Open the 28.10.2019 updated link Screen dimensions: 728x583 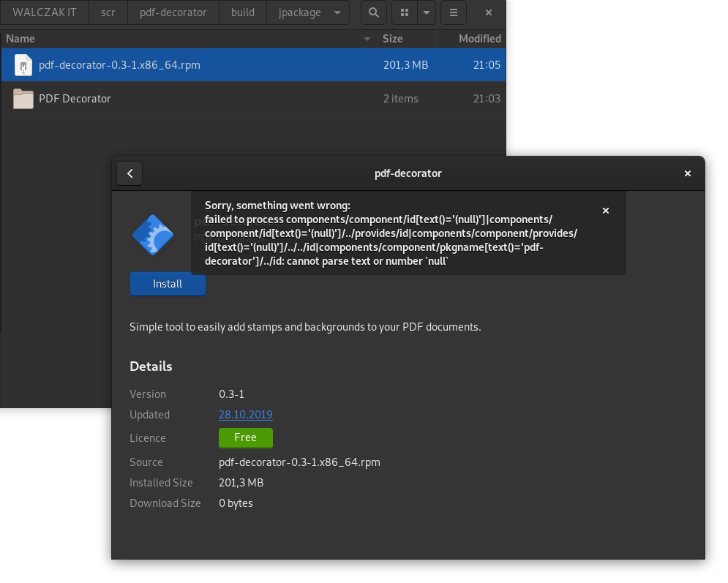(245, 415)
